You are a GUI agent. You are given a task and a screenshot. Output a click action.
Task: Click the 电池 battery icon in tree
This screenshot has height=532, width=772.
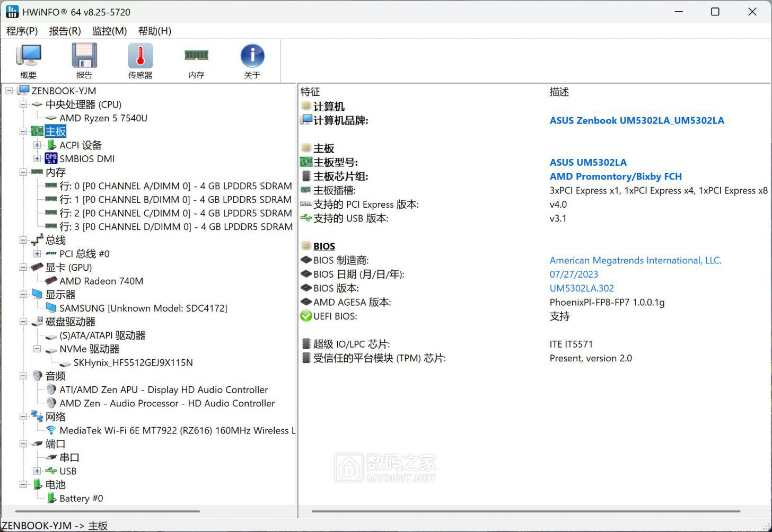click(x=37, y=484)
